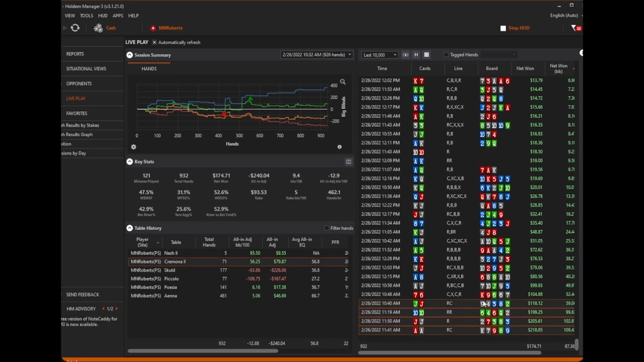The image size is (644, 362).
Task: Click the hands list vertical scrollbar
Action: tap(577, 344)
